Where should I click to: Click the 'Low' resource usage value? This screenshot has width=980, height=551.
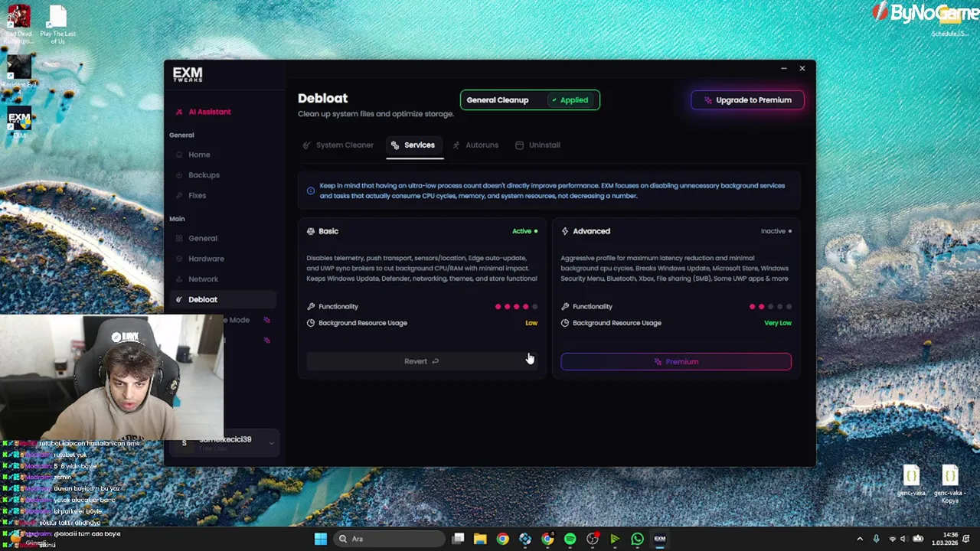click(x=531, y=323)
